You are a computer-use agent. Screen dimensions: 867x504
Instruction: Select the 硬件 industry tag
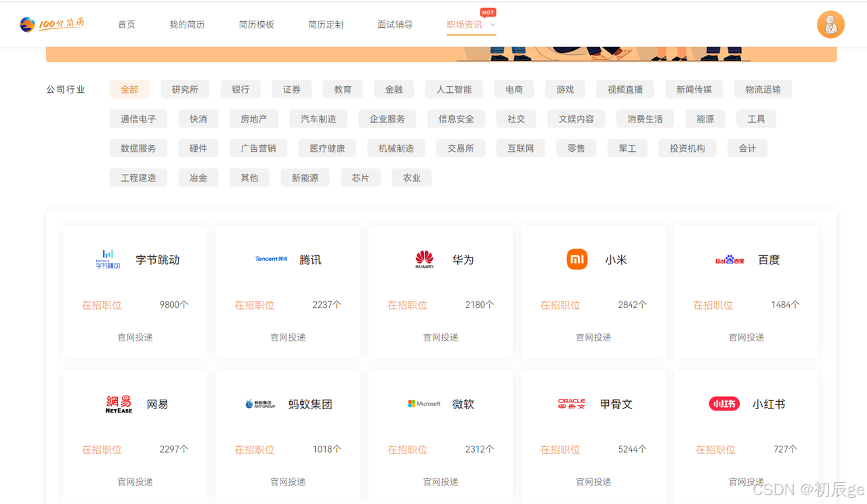click(x=198, y=148)
